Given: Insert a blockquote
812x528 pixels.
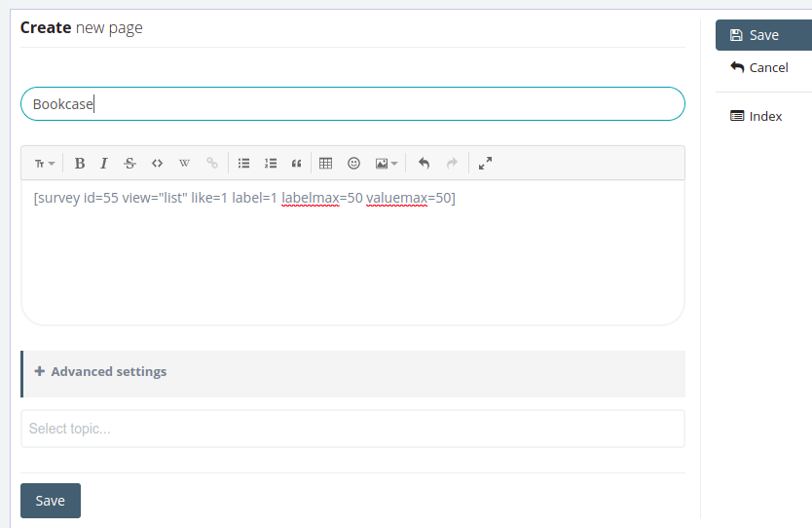Looking at the screenshot, I should pos(296,164).
